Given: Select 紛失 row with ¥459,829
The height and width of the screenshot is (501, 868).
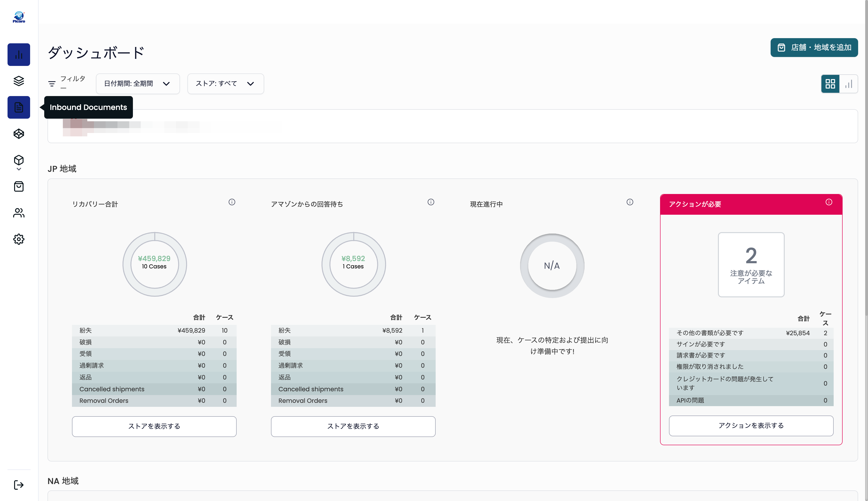Looking at the screenshot, I should pos(154,331).
